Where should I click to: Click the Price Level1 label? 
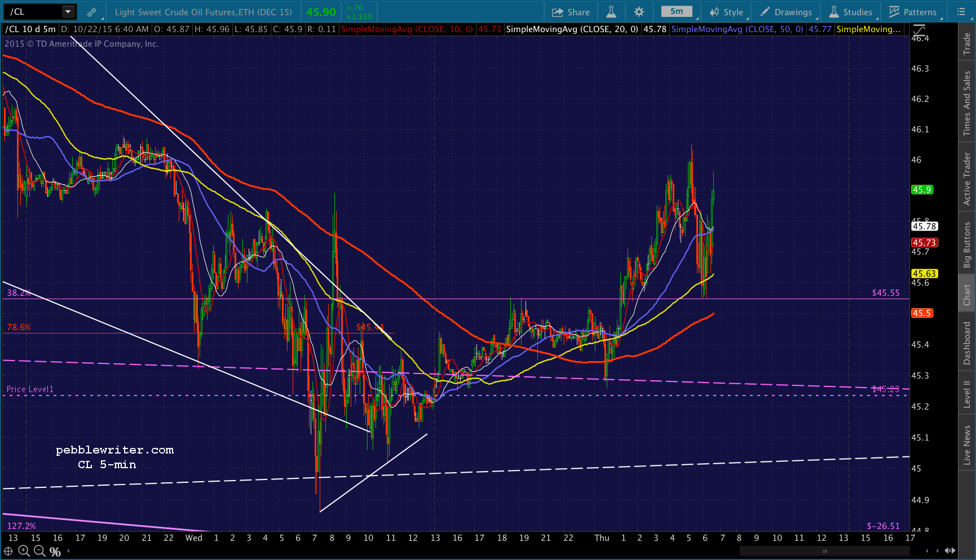[30, 389]
